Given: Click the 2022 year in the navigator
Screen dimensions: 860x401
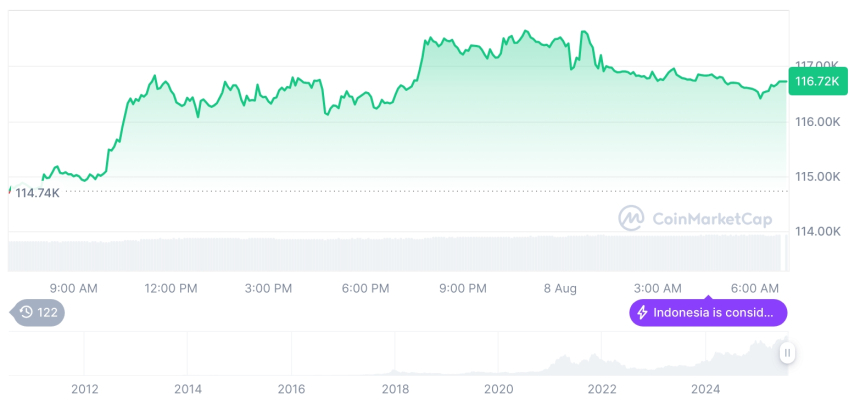Looking at the screenshot, I should [x=602, y=388].
